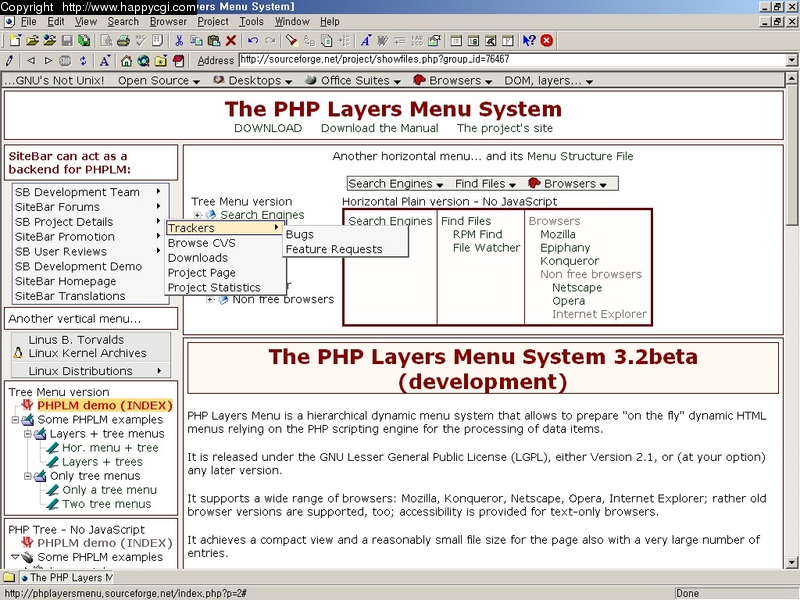
Task: Open the Browsers dropdown in top bar
Action: pos(453,81)
